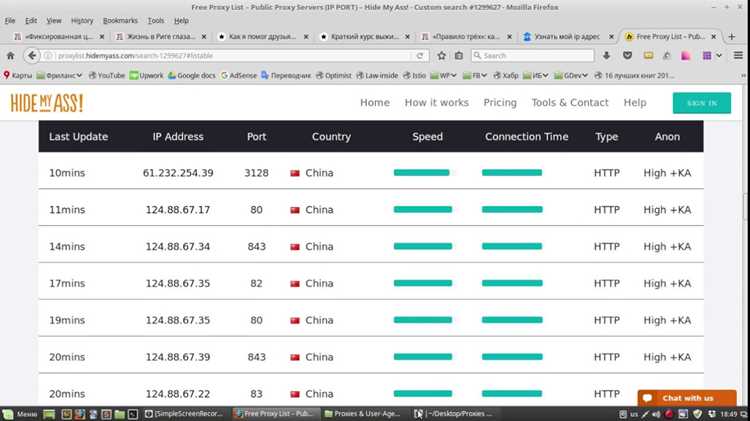Image resolution: width=750 pixels, height=421 pixels.
Task: Open the downloads arrow icon
Action: pyautogui.click(x=607, y=56)
